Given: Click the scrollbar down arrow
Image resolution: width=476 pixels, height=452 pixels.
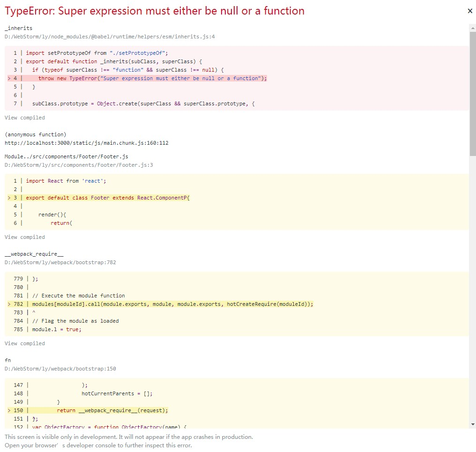Looking at the screenshot, I should coord(473,424).
